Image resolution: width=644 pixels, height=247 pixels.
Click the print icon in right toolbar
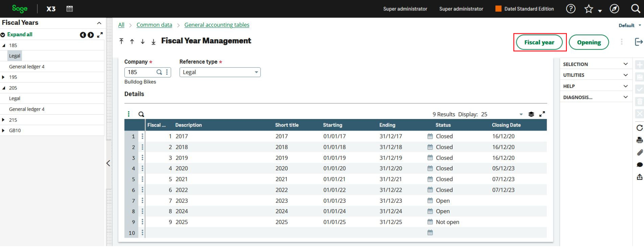tap(639, 140)
